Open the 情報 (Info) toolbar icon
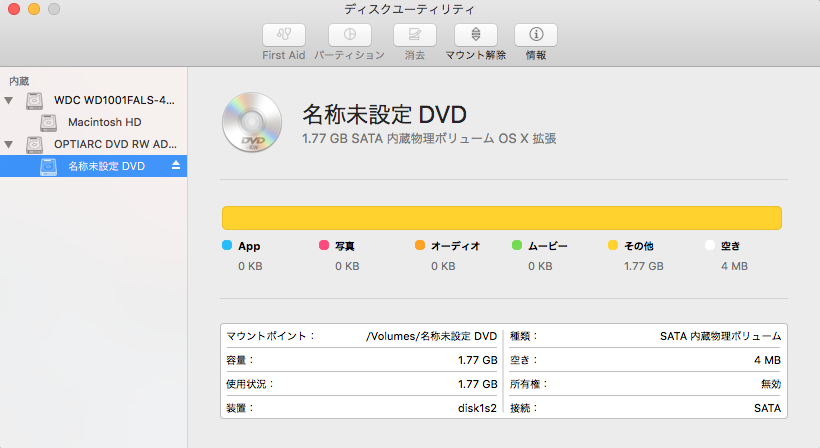The width and height of the screenshot is (820, 448). pyautogui.click(x=535, y=35)
